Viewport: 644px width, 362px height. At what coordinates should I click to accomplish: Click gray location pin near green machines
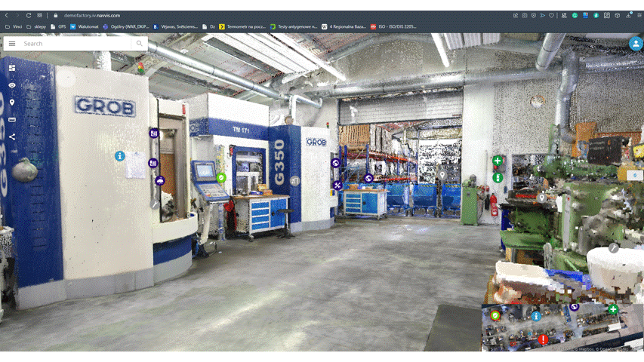pyautogui.click(x=542, y=198)
